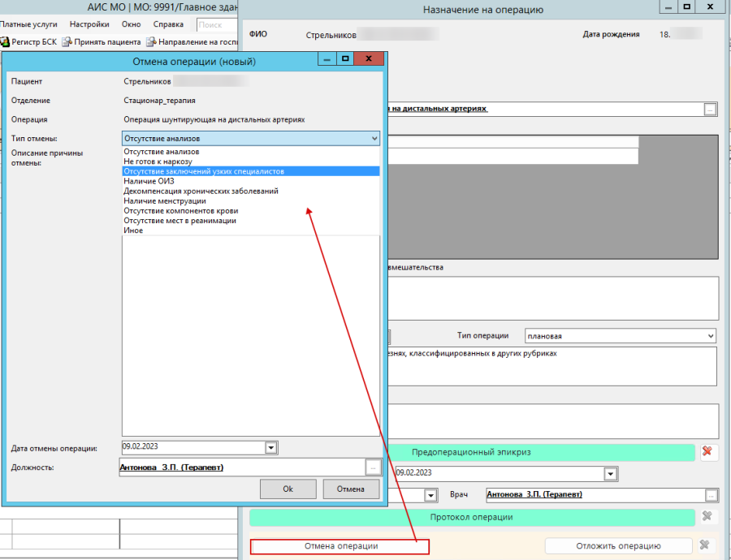Screen dimensions: 731x560
Task: Click grey X icon beside Отложить операцию
Action: pos(704,545)
